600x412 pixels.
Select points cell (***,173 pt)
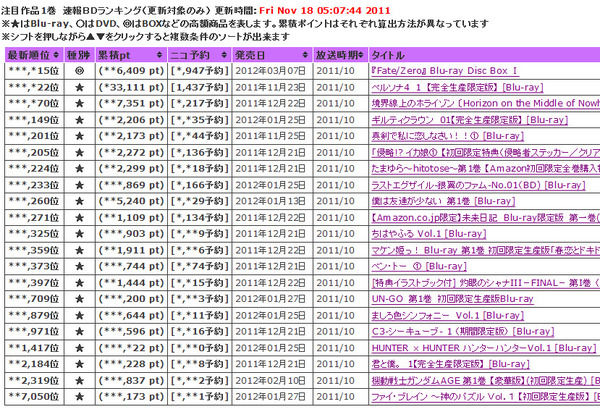pos(131,397)
